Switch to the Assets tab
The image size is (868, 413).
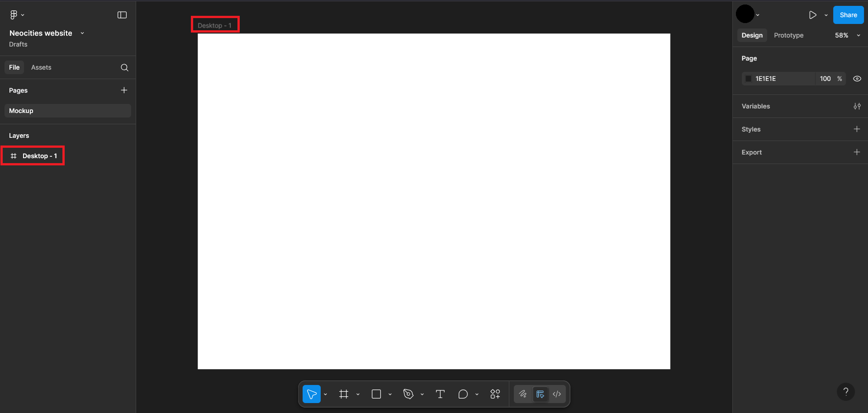(x=41, y=67)
